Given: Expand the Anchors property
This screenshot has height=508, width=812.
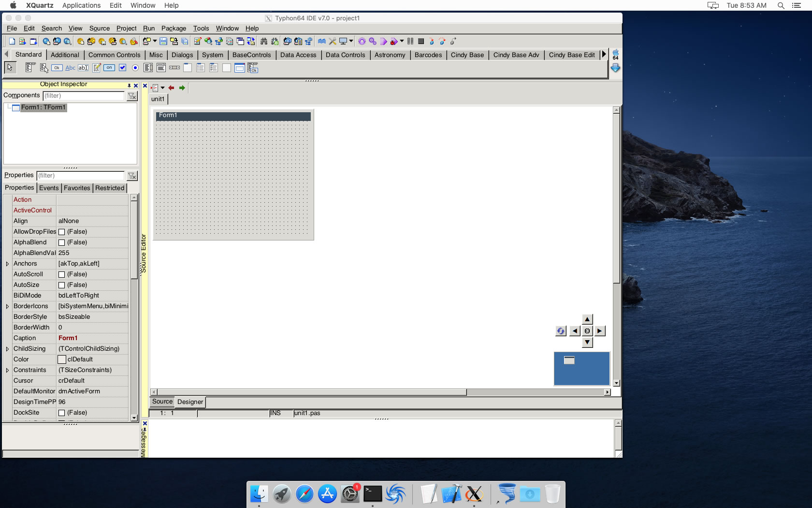Looking at the screenshot, I should (x=7, y=264).
